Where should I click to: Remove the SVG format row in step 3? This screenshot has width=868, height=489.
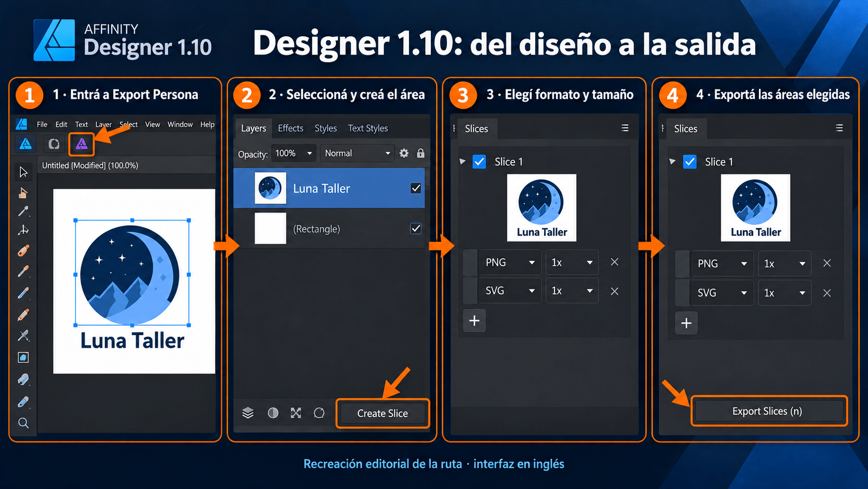coord(615,291)
